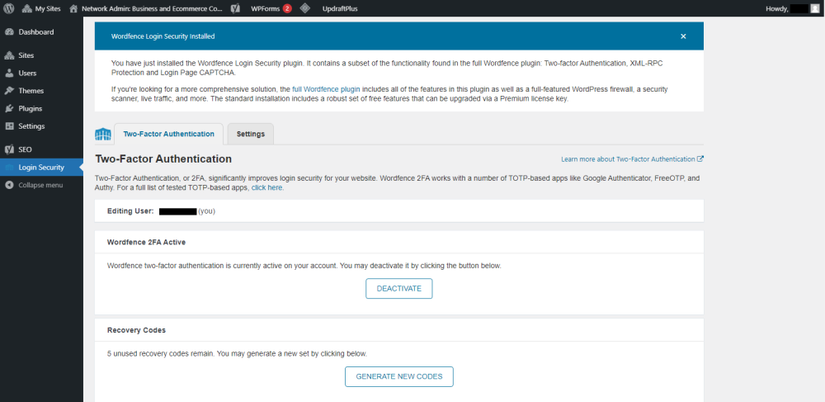Collapse the sidebar menu

click(34, 185)
